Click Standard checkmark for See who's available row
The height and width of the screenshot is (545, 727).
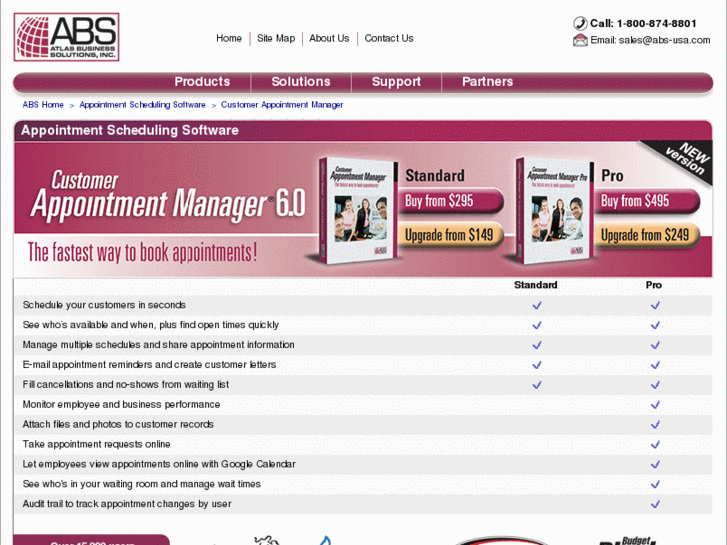[537, 325]
